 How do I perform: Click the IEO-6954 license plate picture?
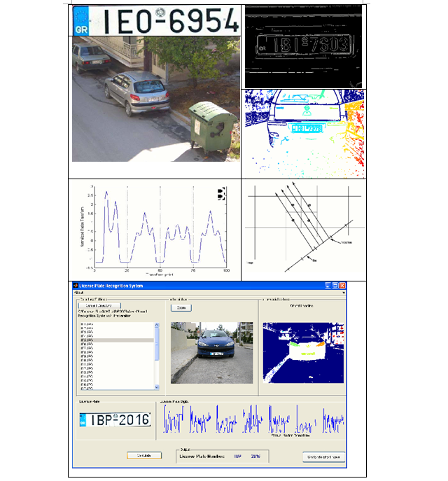pyautogui.click(x=156, y=21)
